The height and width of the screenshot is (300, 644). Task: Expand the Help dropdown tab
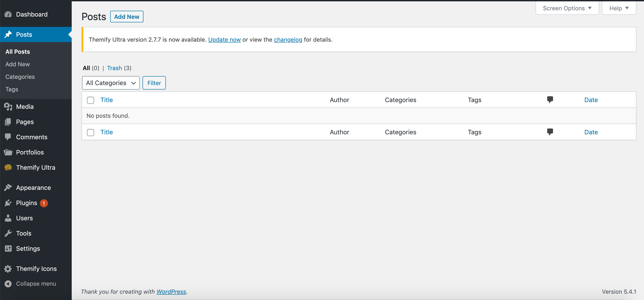click(x=619, y=8)
